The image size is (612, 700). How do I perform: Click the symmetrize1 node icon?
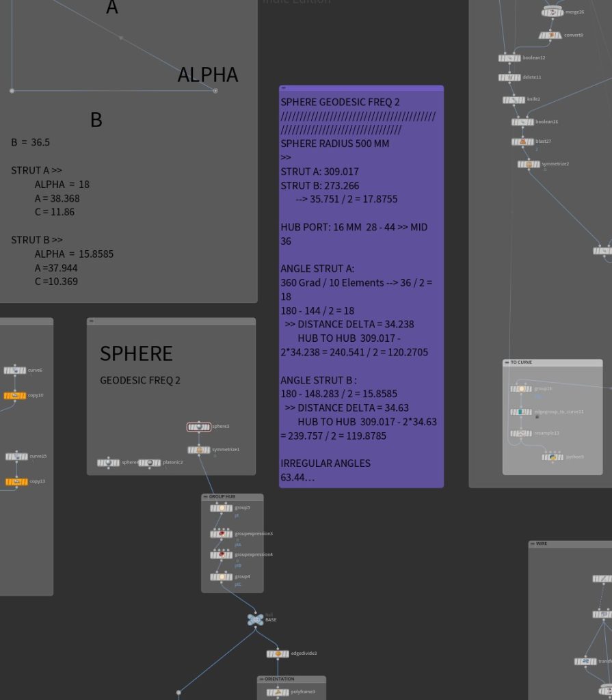click(x=199, y=450)
